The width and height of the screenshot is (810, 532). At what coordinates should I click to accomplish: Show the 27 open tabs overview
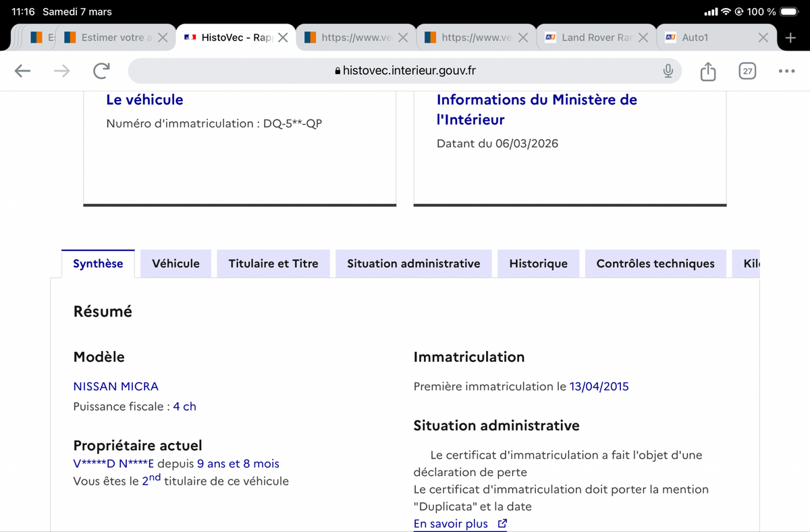coord(747,71)
